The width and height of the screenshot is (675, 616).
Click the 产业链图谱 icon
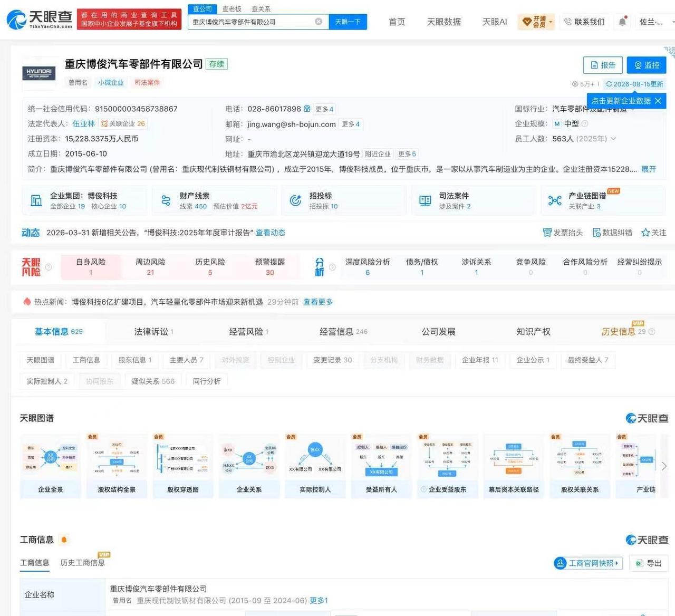pos(555,200)
